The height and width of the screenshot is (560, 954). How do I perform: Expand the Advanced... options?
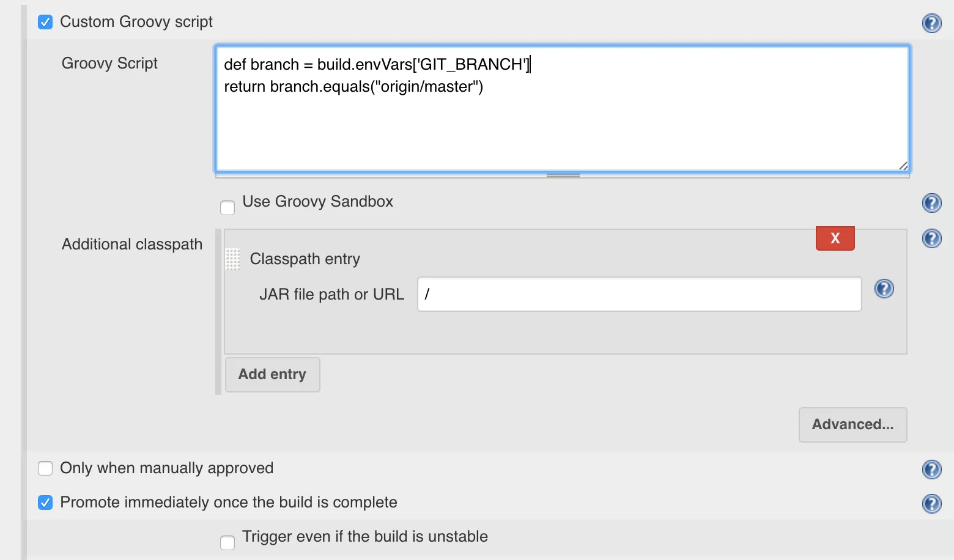tap(852, 424)
